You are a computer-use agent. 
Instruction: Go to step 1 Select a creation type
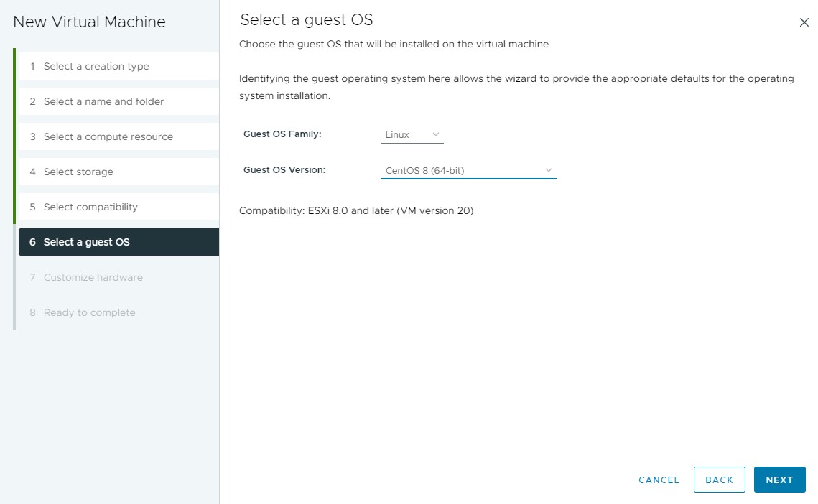click(x=96, y=66)
